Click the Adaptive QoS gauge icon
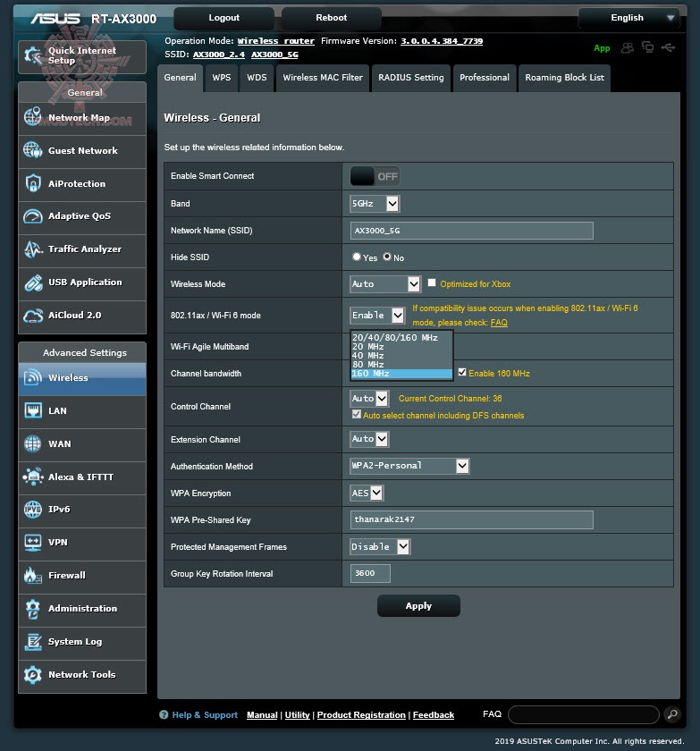 coord(33,216)
